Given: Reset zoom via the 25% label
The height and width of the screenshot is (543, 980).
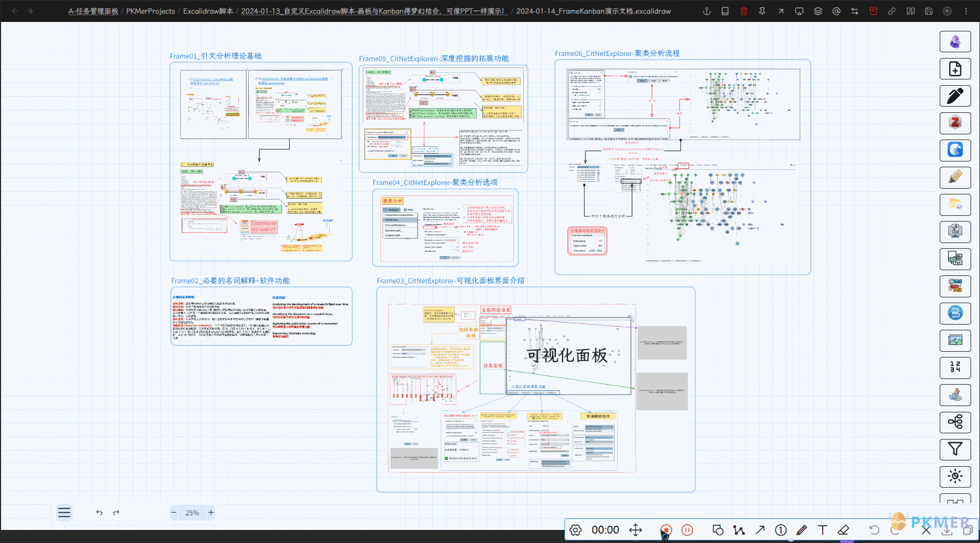Looking at the screenshot, I should 192,513.
